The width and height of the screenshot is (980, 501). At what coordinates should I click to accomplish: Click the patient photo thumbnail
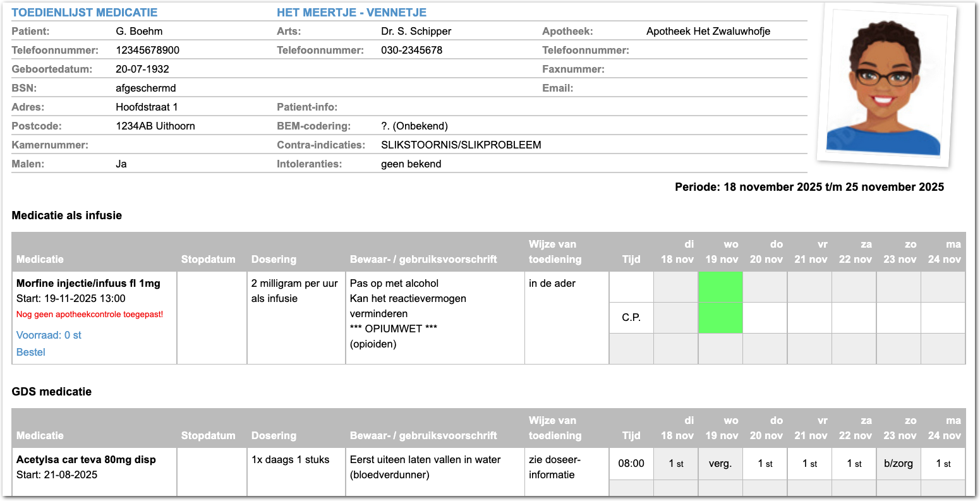tap(886, 87)
